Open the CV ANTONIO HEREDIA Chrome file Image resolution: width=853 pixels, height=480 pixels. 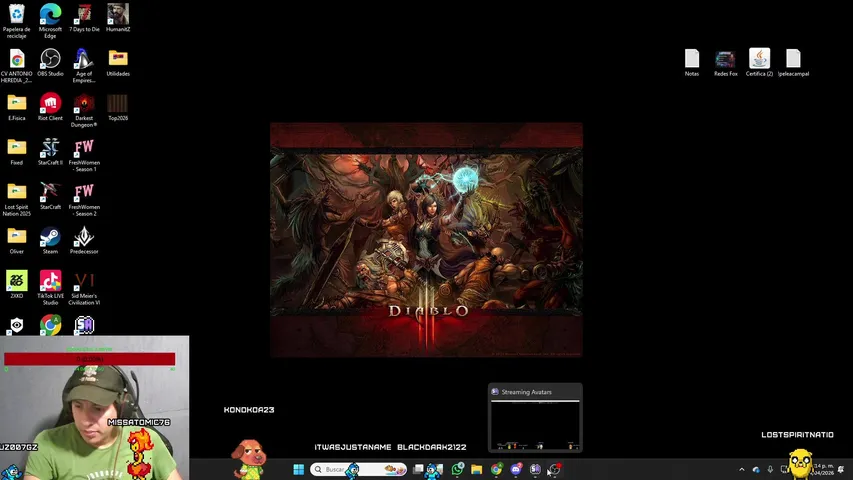point(17,65)
